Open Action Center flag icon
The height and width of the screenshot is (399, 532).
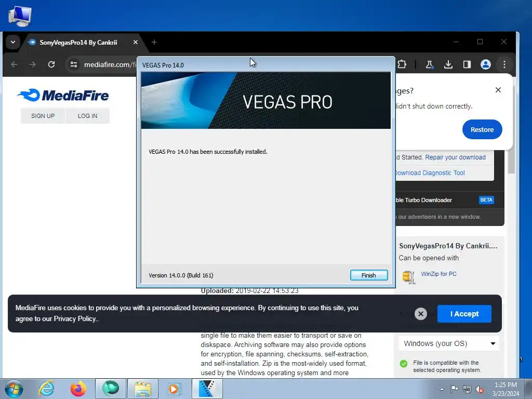tap(454, 389)
